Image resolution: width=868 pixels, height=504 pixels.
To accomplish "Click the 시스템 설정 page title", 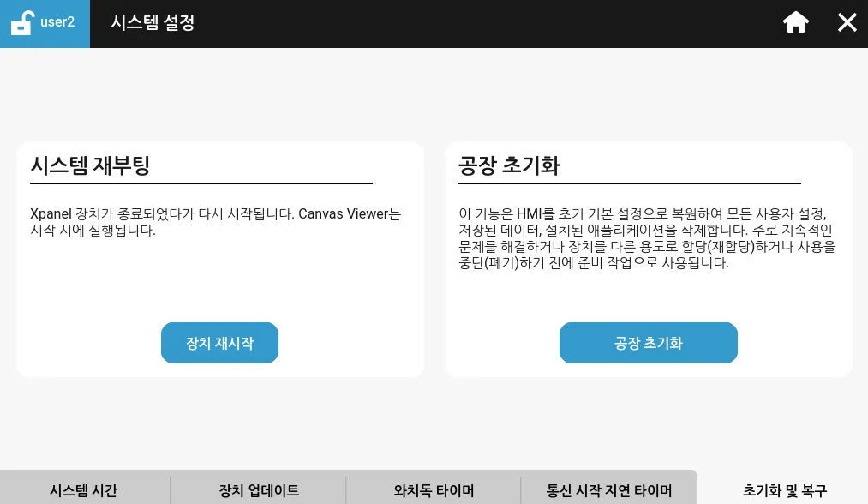I will tap(153, 23).
